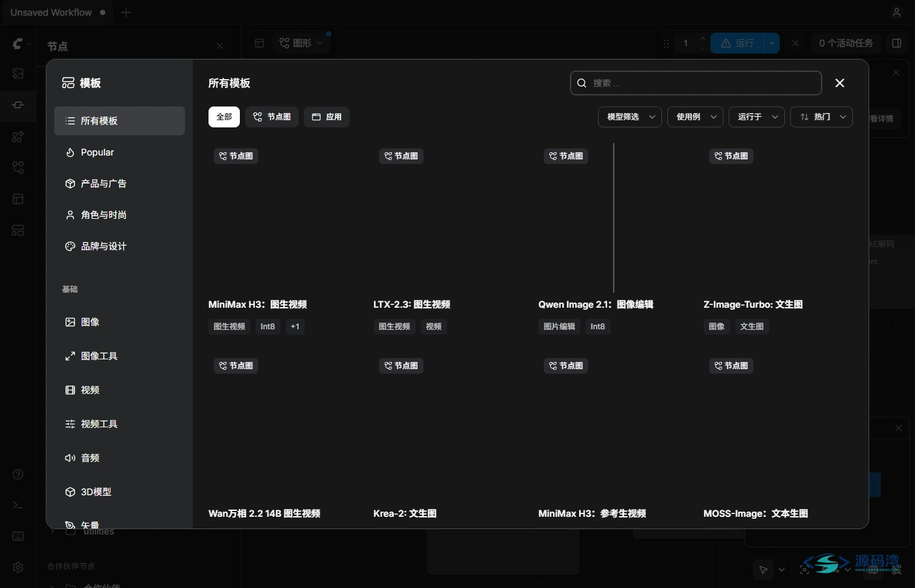Select the node library sidebar icon
The image size is (915, 588).
18,105
